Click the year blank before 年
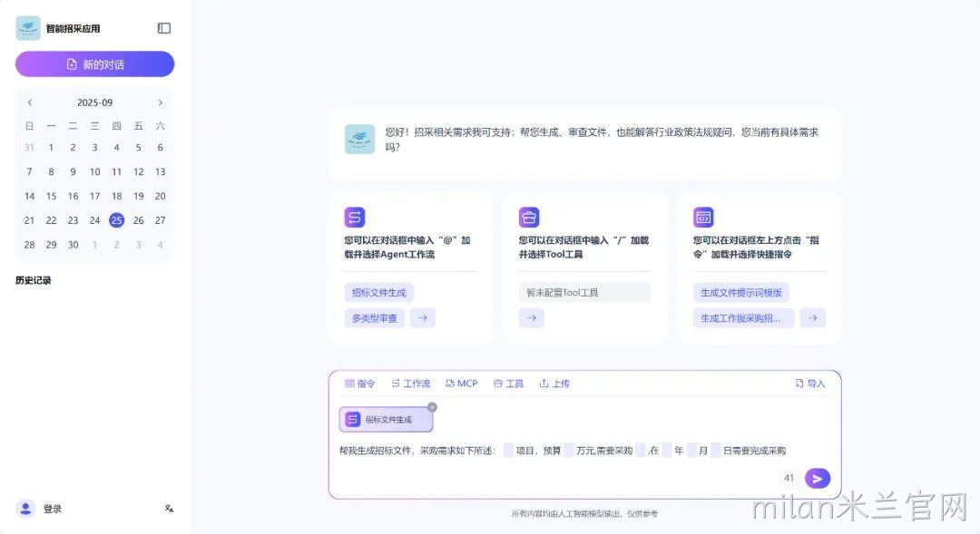The height and width of the screenshot is (534, 980). (667, 451)
